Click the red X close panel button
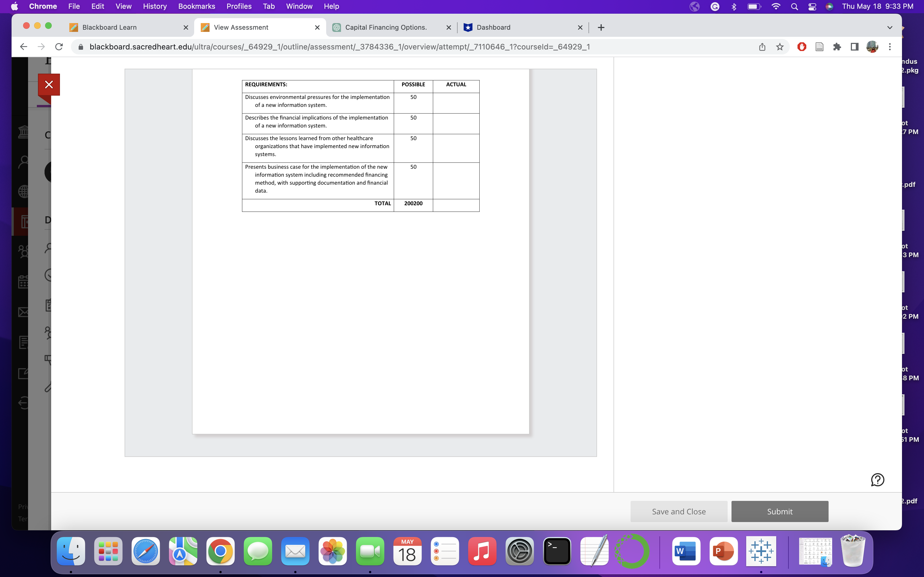 click(49, 84)
